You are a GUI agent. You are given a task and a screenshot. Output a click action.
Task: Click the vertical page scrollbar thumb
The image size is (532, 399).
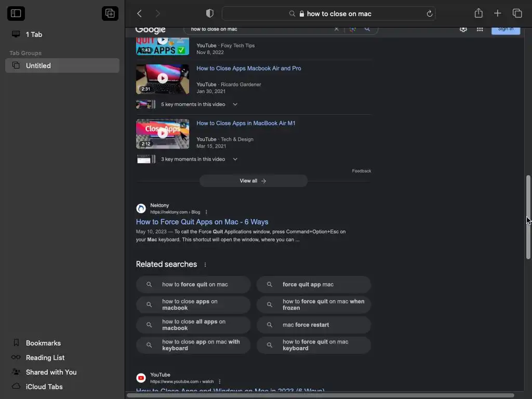point(528,217)
